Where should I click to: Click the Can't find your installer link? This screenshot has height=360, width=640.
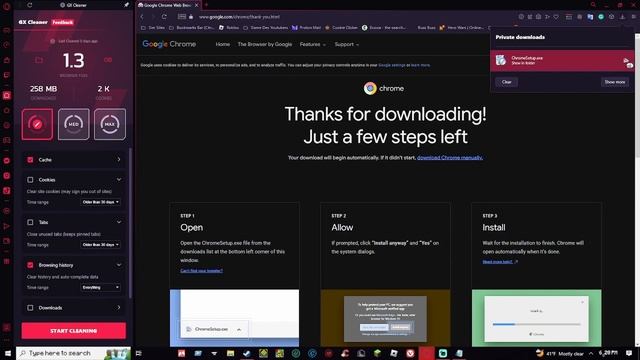(x=201, y=271)
